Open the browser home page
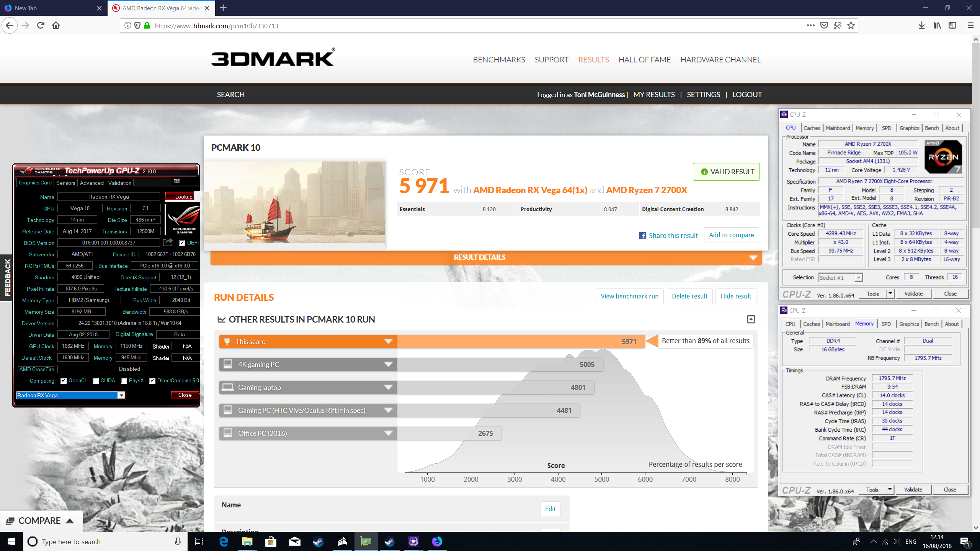 tap(56, 26)
